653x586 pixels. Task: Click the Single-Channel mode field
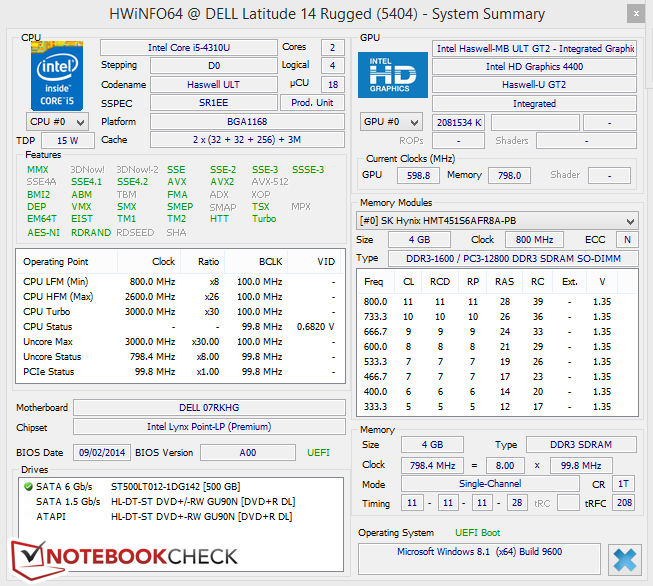click(x=490, y=484)
